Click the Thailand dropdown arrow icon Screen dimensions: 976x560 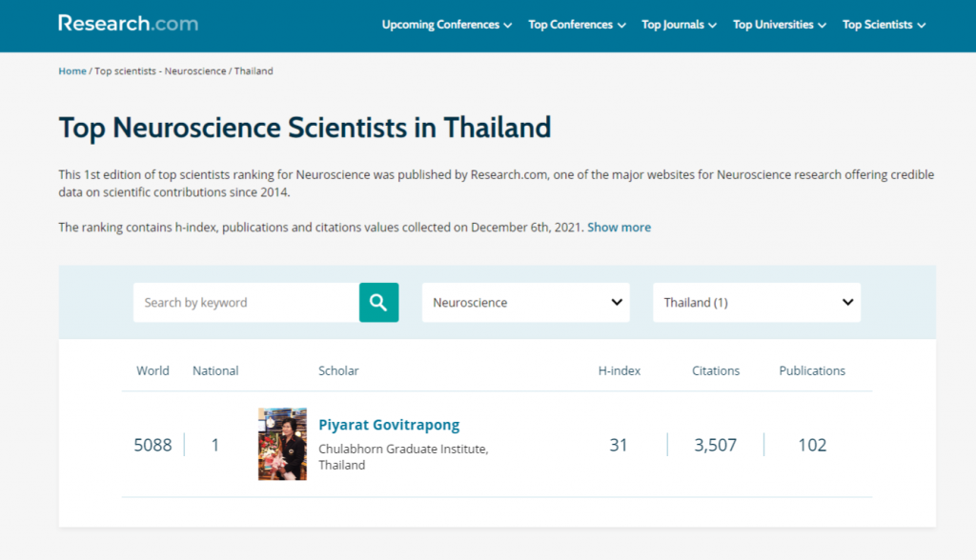point(847,303)
